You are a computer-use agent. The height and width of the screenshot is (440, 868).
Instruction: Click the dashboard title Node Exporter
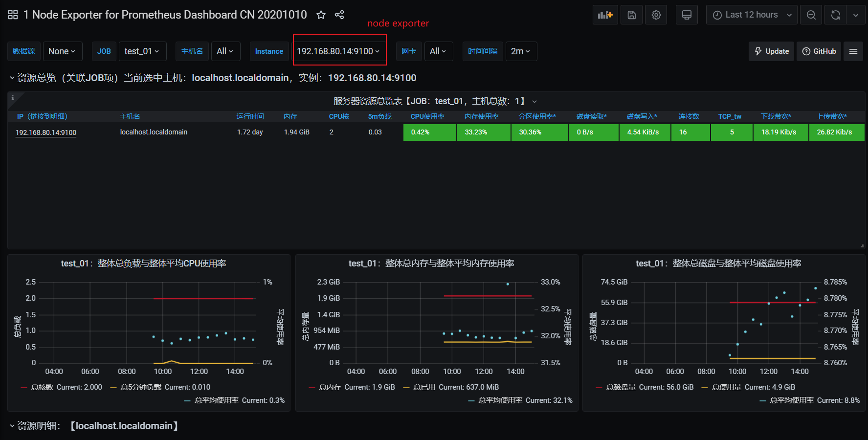(x=165, y=15)
